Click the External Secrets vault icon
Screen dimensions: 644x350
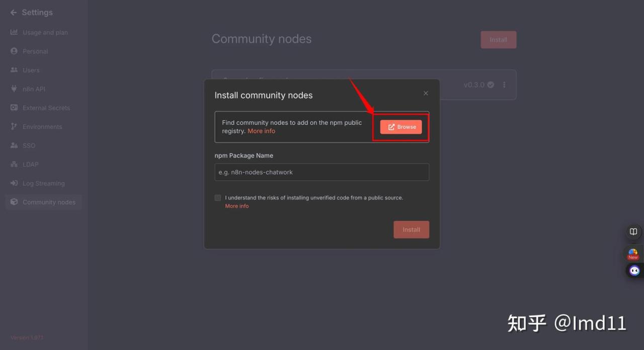tap(14, 108)
